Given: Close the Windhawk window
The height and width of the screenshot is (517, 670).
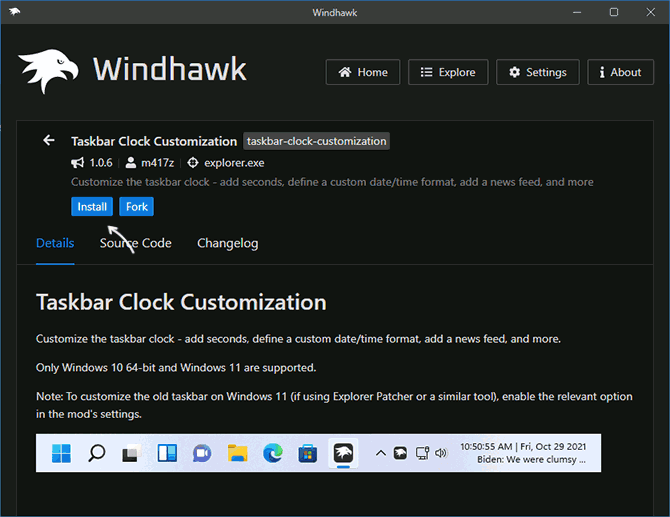Looking at the screenshot, I should [650, 12].
